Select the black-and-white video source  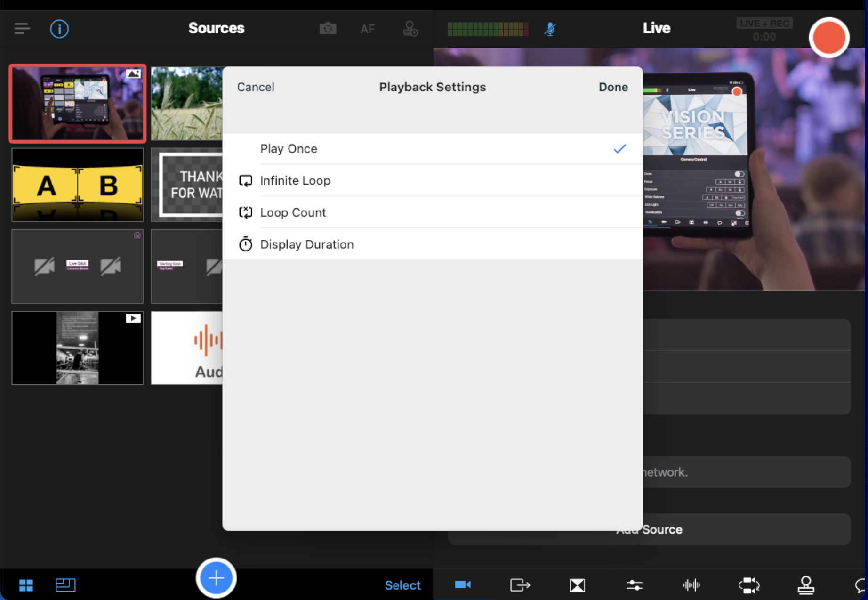78,348
